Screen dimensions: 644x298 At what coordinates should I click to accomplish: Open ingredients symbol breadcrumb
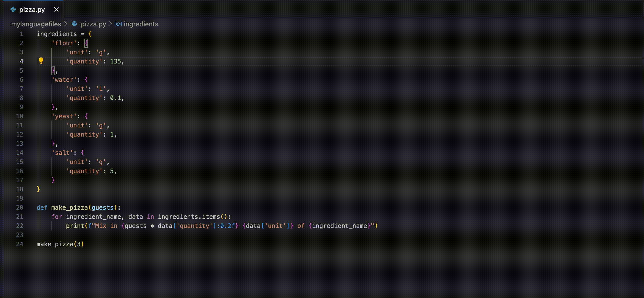pos(141,24)
